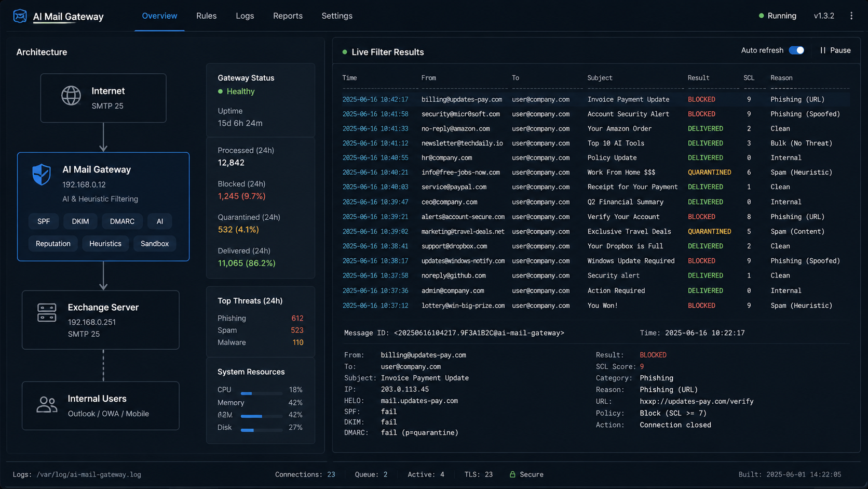Click the Internal Users people icon
The height and width of the screenshot is (489, 868).
(x=47, y=405)
